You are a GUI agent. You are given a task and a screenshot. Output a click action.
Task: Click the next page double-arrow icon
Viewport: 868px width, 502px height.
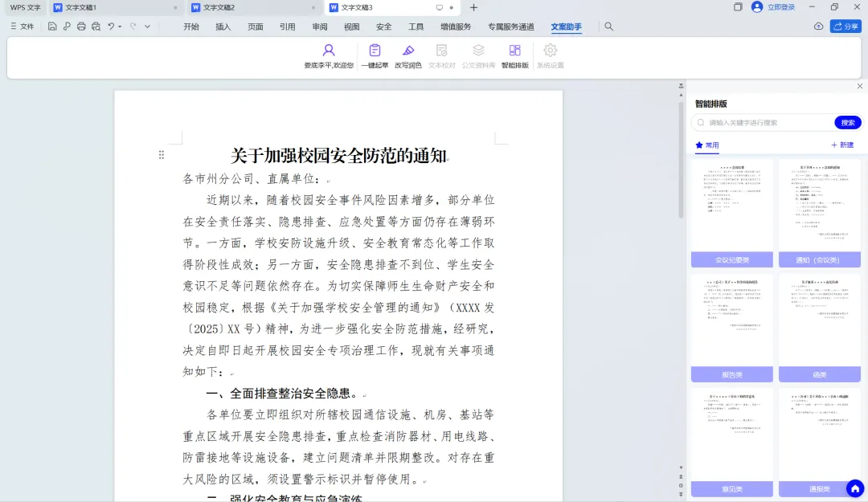[681, 494]
